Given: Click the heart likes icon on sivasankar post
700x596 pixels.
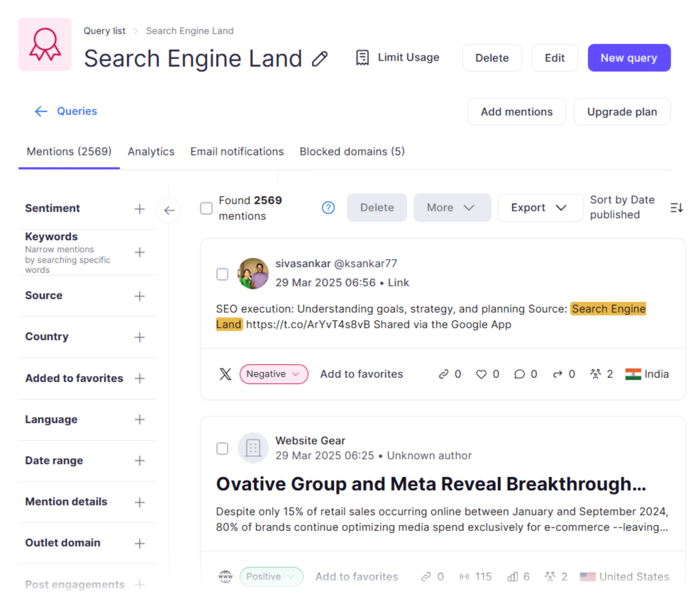Looking at the screenshot, I should pyautogui.click(x=481, y=374).
